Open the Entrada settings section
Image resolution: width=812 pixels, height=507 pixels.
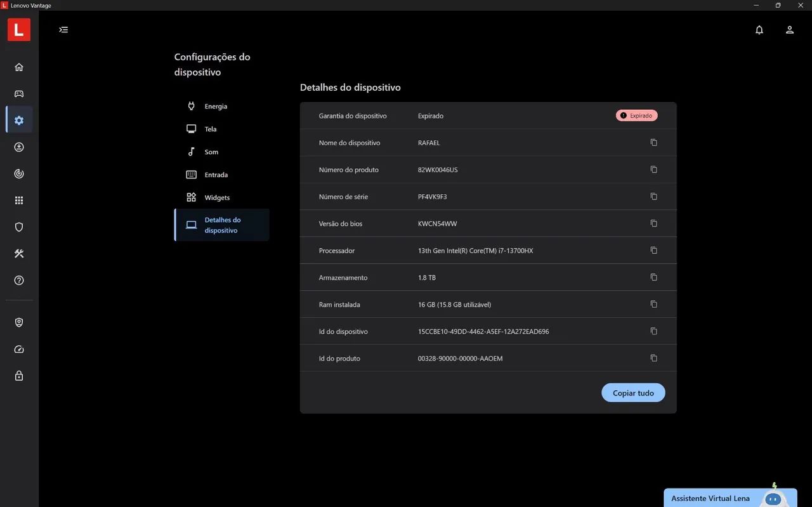click(x=221, y=175)
